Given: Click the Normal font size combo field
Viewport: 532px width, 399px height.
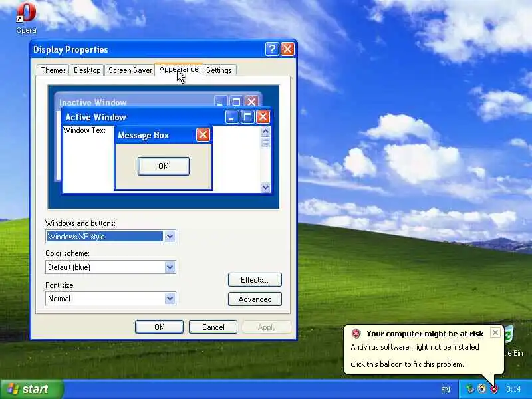Looking at the screenshot, I should [x=110, y=299].
